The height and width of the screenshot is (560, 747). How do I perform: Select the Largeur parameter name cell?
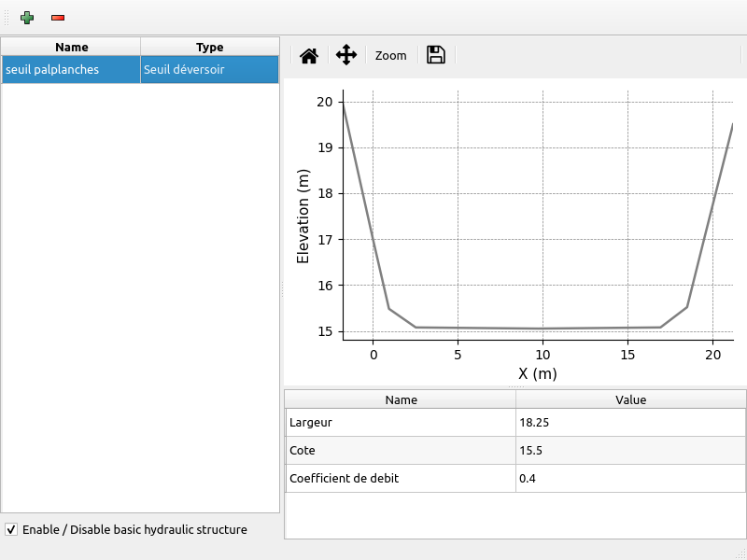[401, 423]
